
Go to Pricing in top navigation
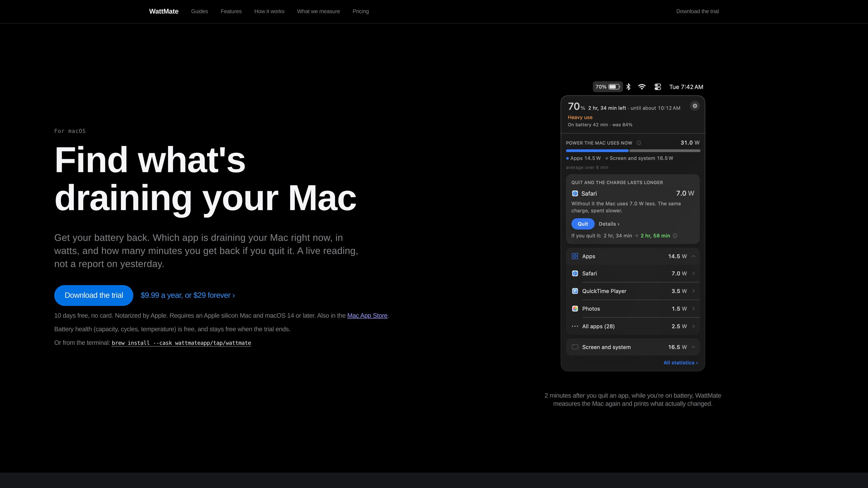361,12
